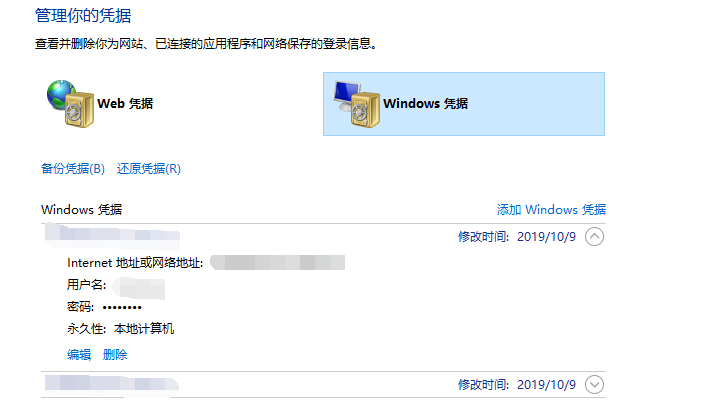Click the blurred Internet 地址 value

[x=277, y=262]
